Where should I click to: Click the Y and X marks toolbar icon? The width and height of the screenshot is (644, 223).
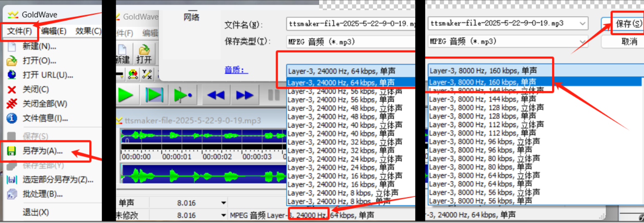[x=147, y=74]
